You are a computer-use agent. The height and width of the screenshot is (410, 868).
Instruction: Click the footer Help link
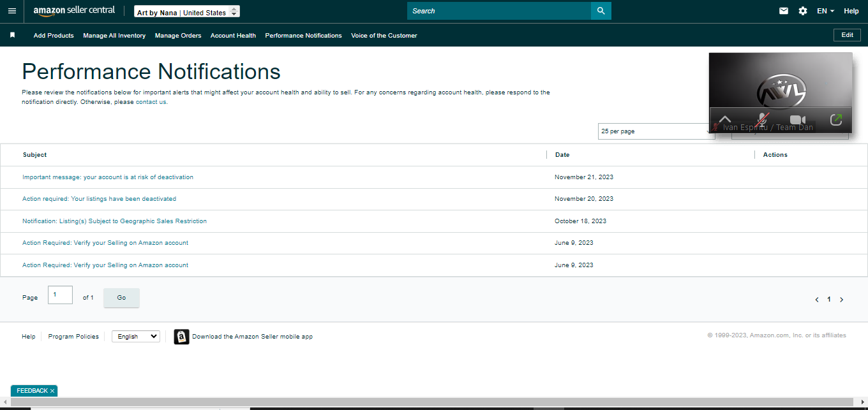point(29,337)
